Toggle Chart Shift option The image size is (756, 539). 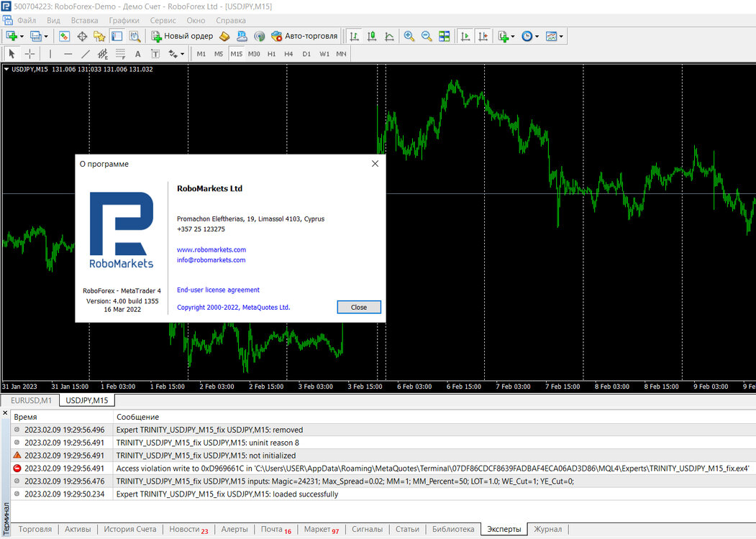click(483, 36)
